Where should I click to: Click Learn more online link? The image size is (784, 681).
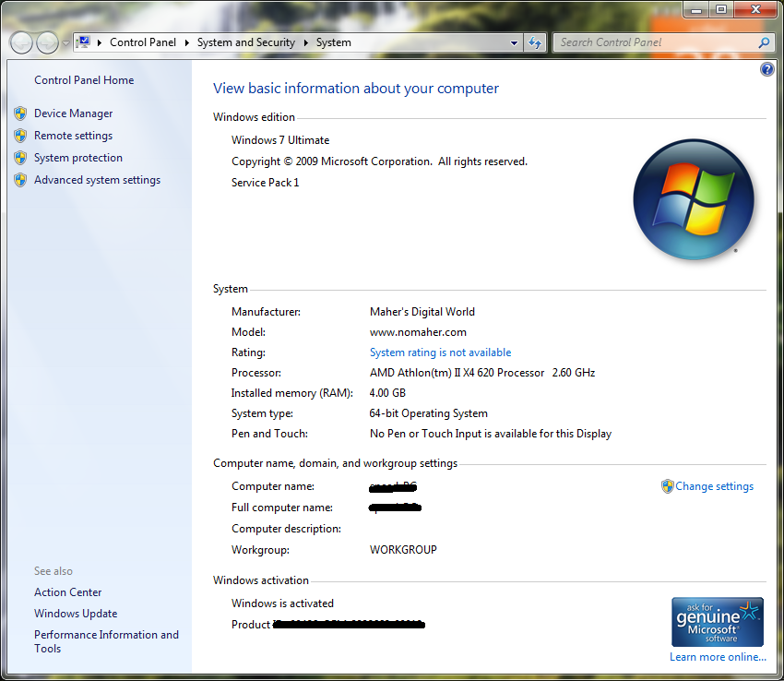coord(718,657)
